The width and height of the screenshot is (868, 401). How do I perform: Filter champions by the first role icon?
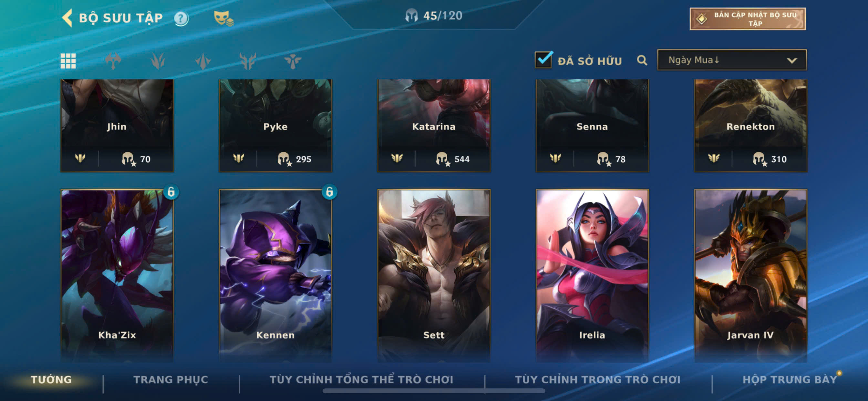[x=113, y=61]
